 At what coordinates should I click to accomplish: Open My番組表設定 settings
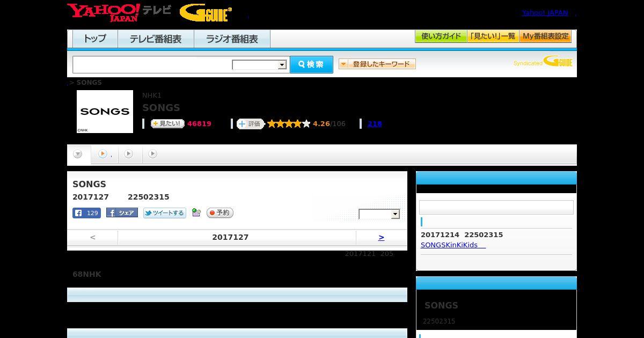[545, 36]
